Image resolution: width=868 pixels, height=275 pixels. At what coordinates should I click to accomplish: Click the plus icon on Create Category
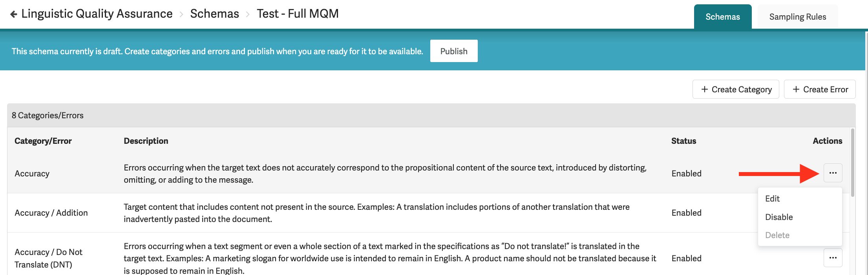coord(704,90)
